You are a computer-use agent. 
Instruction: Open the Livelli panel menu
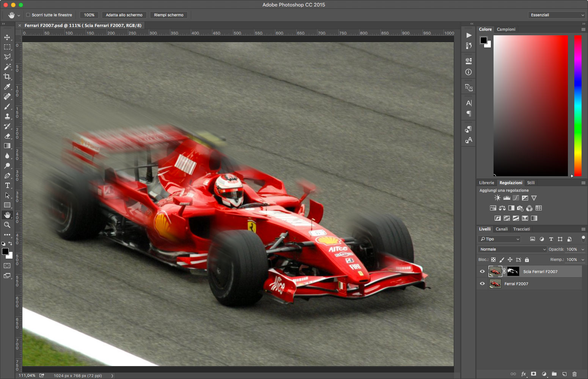(583, 229)
